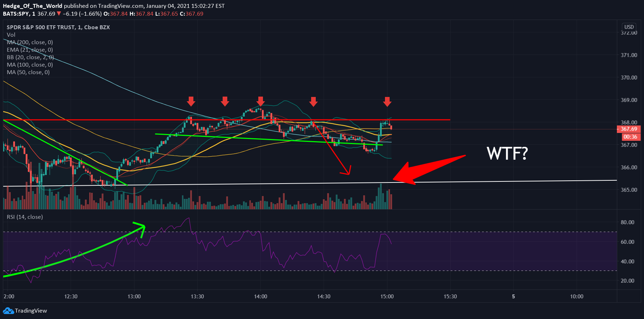Viewport: 644px width, 319px height.
Task: Click the 372.00 price axis label
Action: (629, 33)
